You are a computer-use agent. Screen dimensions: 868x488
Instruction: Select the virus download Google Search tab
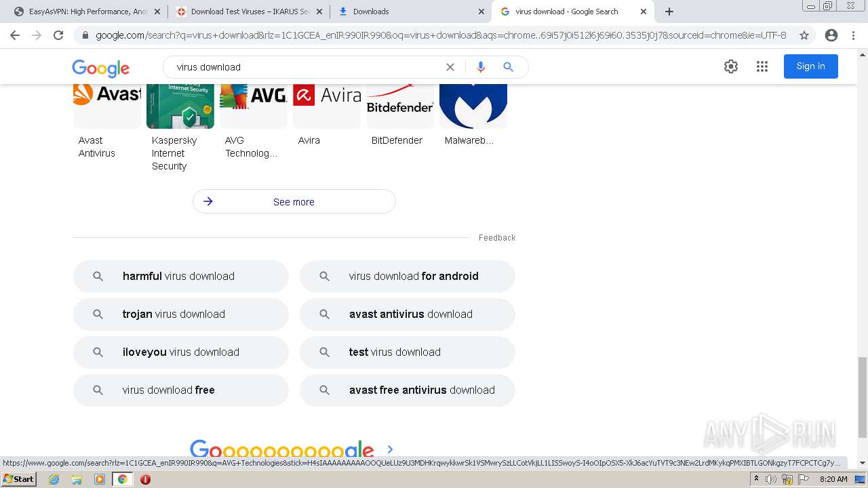[x=572, y=12]
